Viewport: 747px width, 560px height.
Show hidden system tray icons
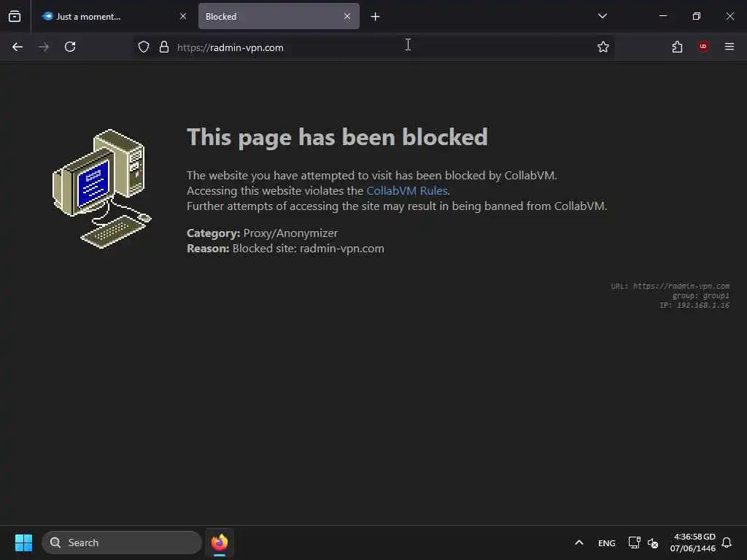(578, 542)
